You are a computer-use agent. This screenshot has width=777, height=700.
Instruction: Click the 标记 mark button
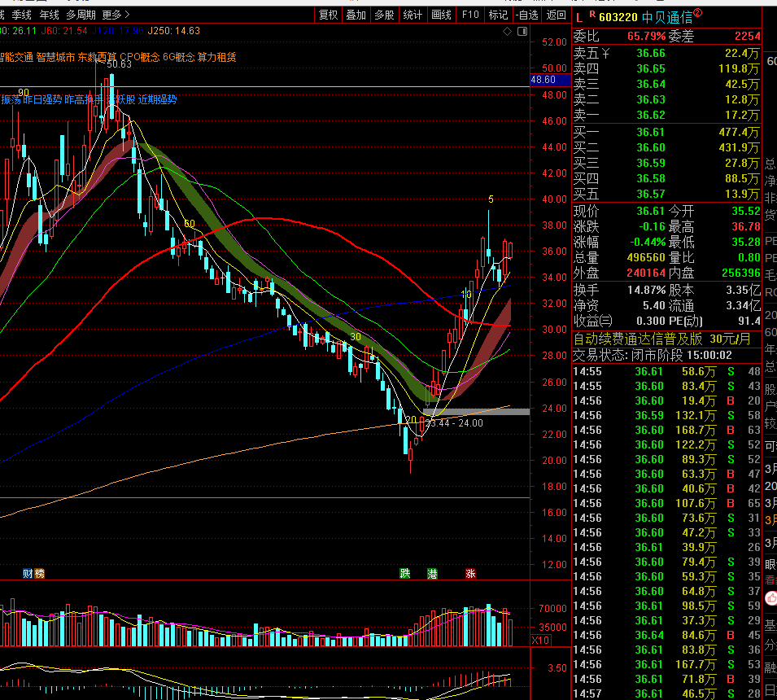tap(498, 15)
